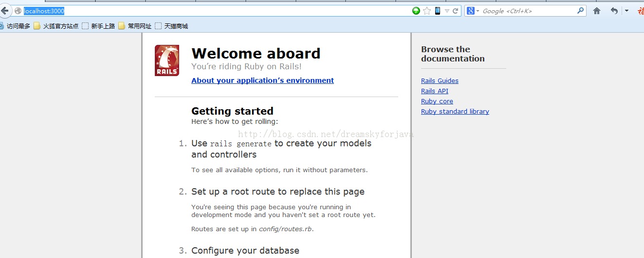
Task: Open the home page with the house icon
Action: (597, 11)
